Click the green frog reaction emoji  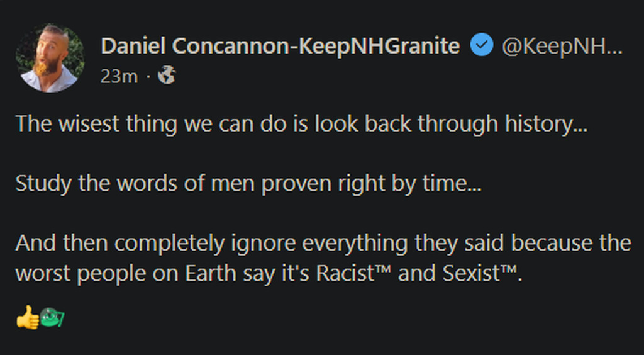(x=49, y=318)
